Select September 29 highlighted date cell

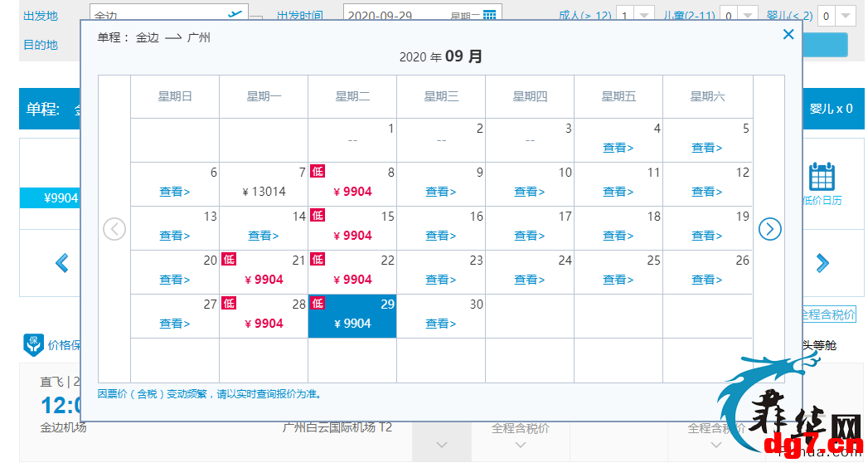(x=352, y=315)
